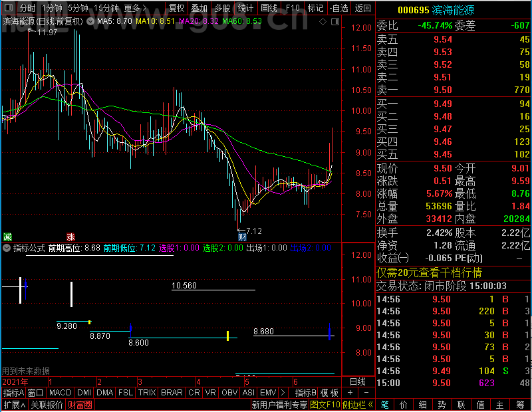Select the 筹 chip distribution tab
The image size is (532, 412).
click(x=520, y=405)
